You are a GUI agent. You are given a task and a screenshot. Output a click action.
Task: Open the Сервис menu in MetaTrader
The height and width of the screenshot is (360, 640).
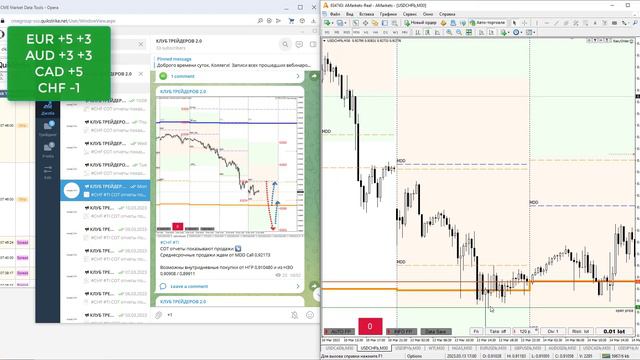(410, 14)
